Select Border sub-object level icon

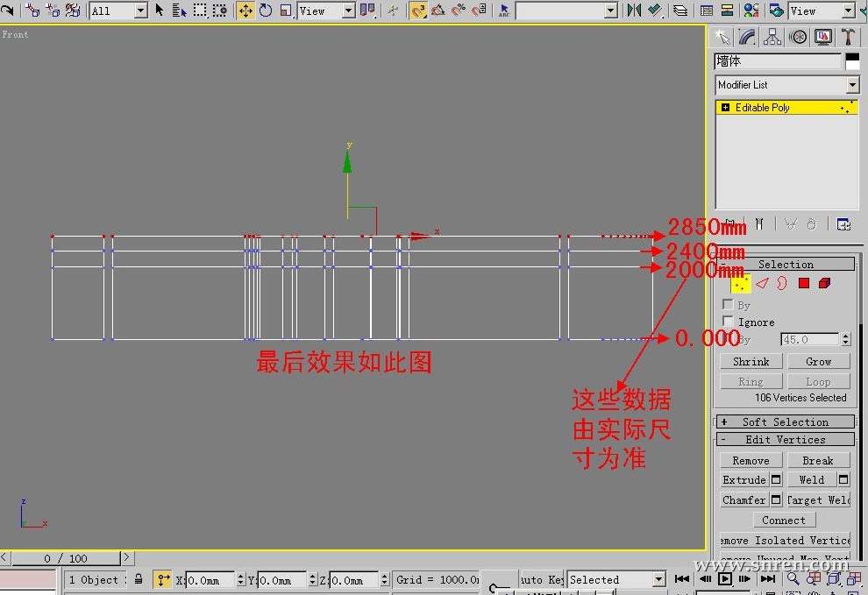(x=782, y=283)
